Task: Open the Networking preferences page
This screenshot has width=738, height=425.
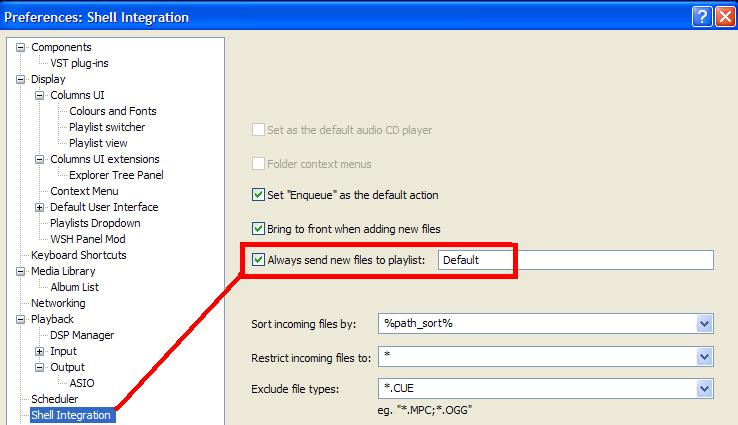Action: click(x=58, y=303)
